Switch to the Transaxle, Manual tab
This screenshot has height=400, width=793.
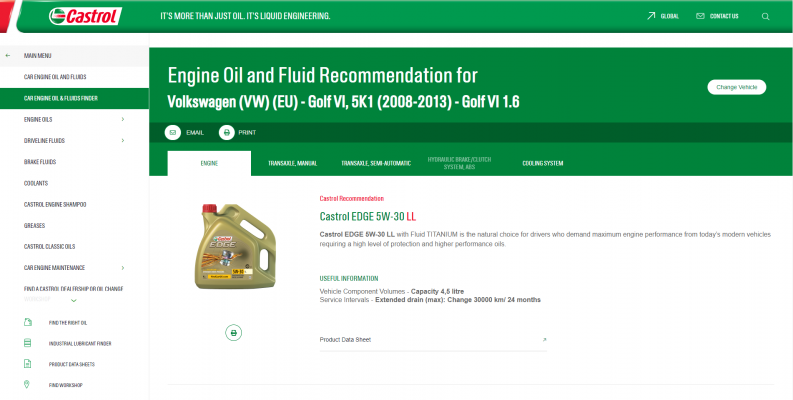292,163
